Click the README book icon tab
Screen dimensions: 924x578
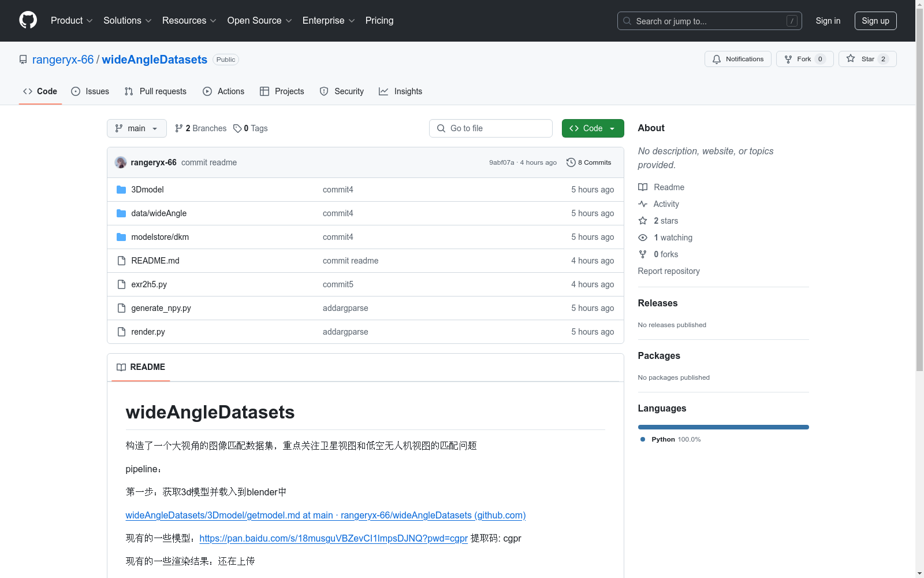tap(121, 367)
